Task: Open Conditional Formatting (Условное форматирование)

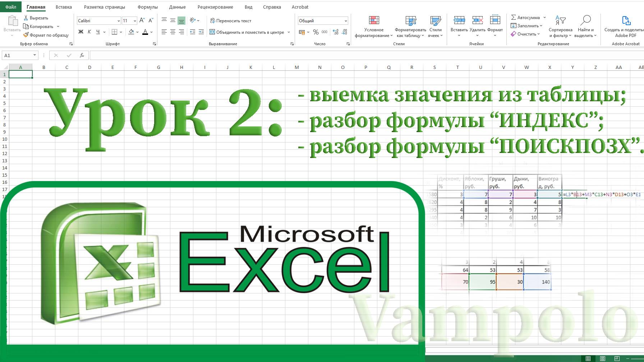Action: (x=374, y=26)
